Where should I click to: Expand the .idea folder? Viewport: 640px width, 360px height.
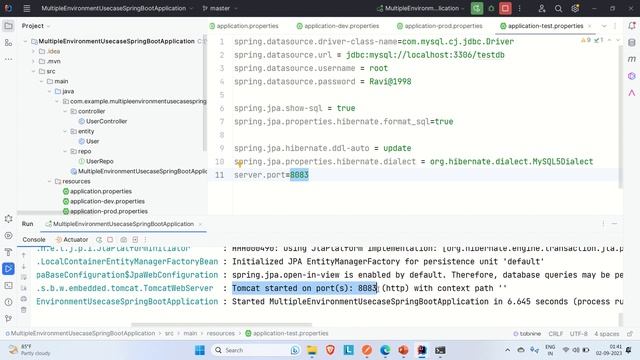point(33,51)
